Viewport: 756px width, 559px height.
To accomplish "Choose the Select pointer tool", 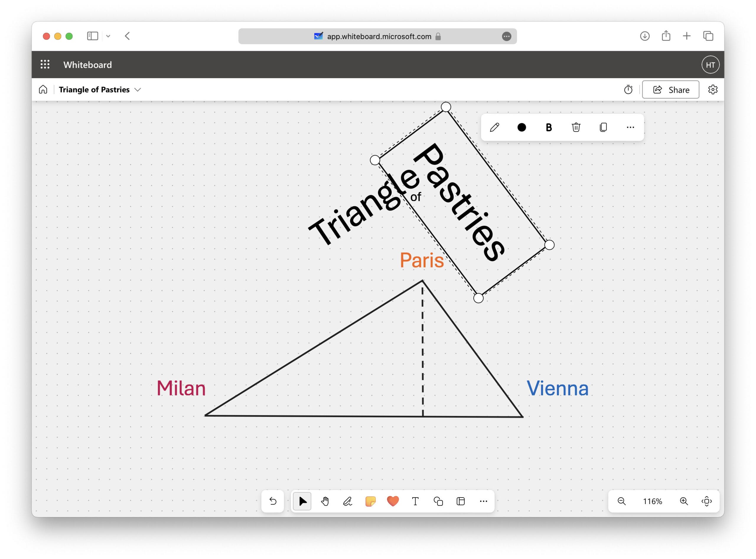I will click(x=302, y=501).
